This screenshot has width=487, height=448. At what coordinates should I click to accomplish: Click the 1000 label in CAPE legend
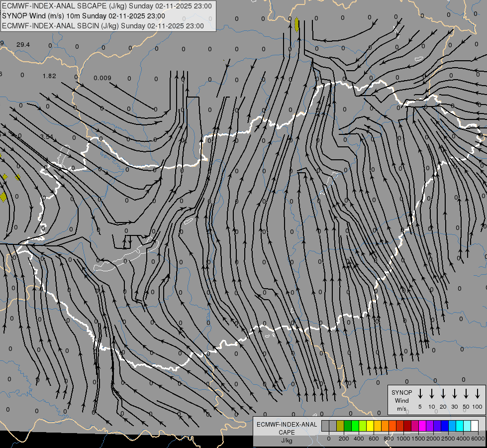click(x=403, y=439)
